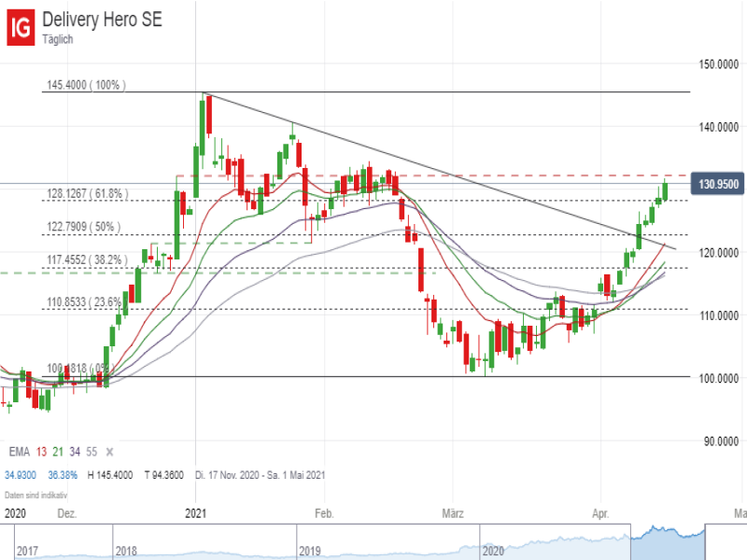Open the Täglich timeframe selector
Viewport: 747px width, 560px height.
point(58,39)
